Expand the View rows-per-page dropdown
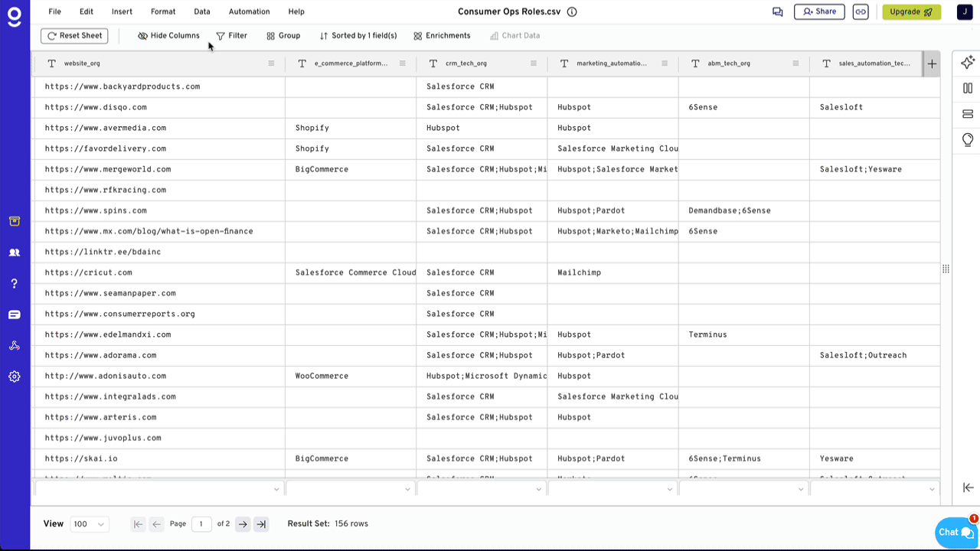The height and width of the screenshot is (551, 980). tap(90, 524)
